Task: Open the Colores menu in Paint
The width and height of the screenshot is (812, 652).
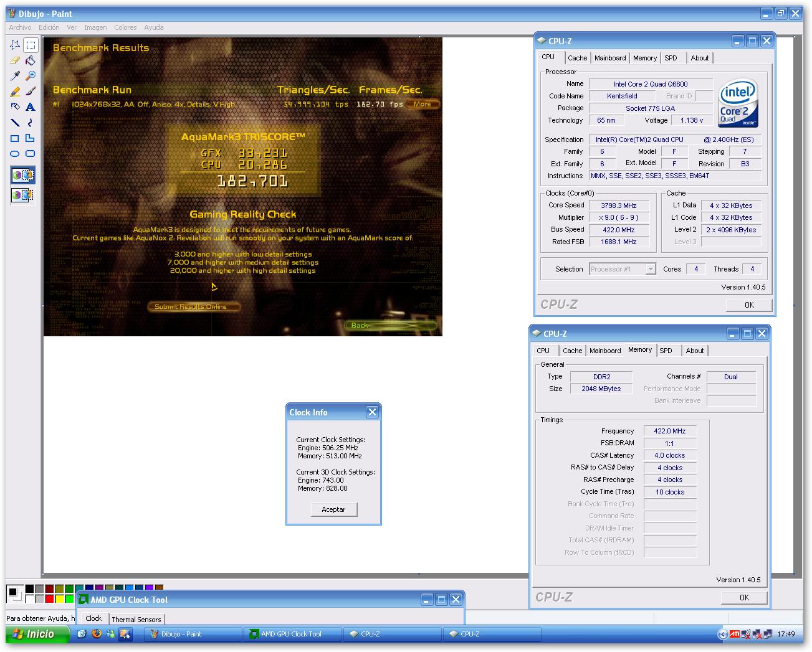Action: pos(125,27)
